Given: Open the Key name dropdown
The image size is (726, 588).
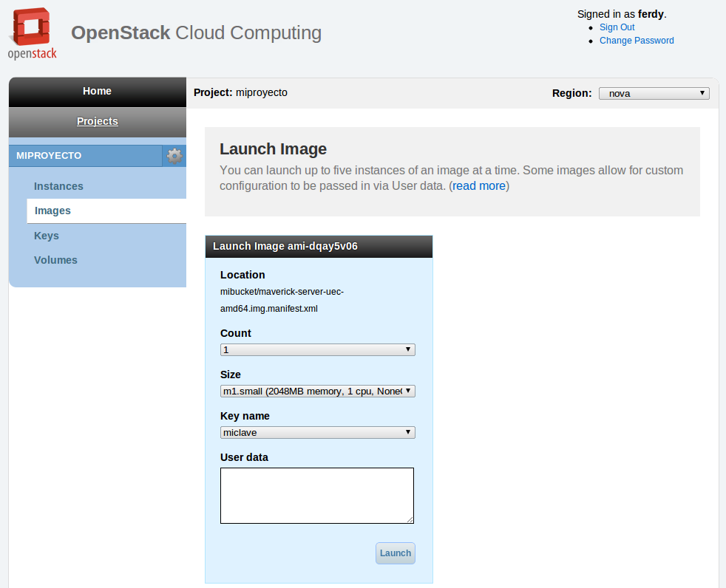Looking at the screenshot, I should [318, 433].
